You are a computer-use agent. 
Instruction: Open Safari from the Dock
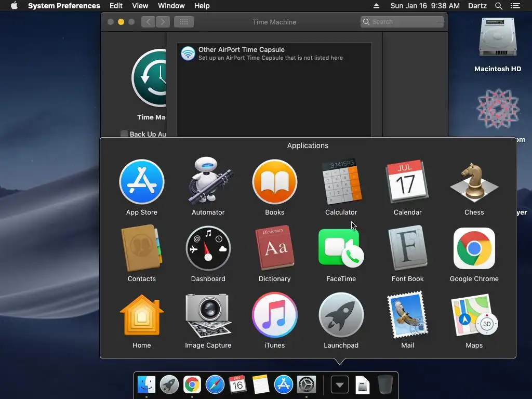[x=215, y=385]
